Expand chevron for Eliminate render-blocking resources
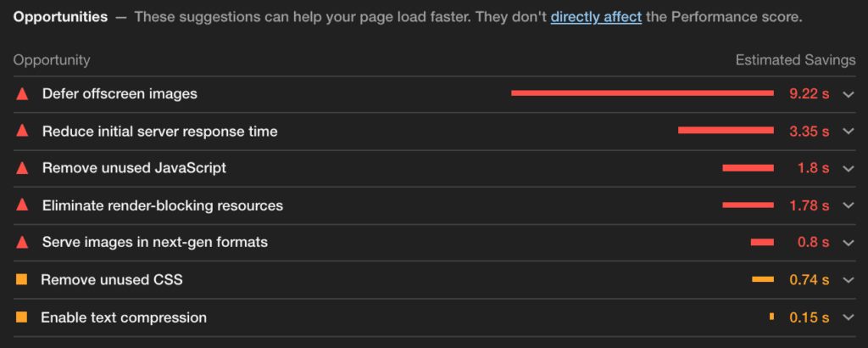Screen dimensions: 868x348 (849, 205)
